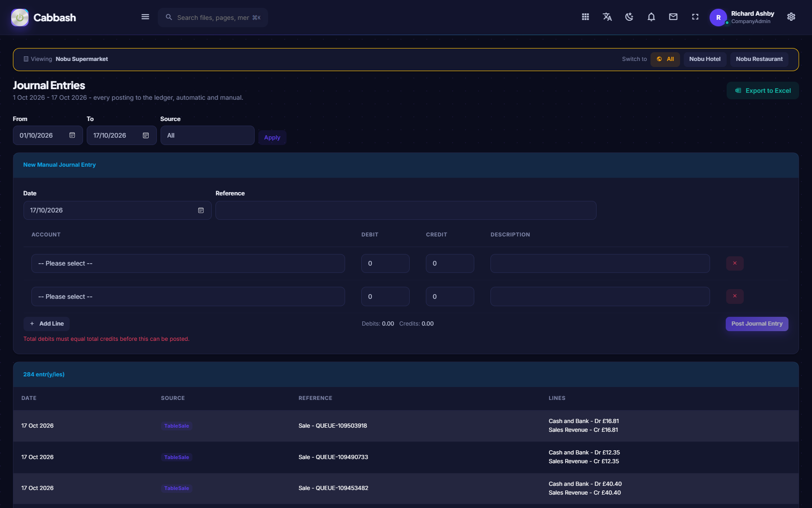The height and width of the screenshot is (508, 812).
Task: Click the Richard Ashby user avatar
Action: [718, 18]
